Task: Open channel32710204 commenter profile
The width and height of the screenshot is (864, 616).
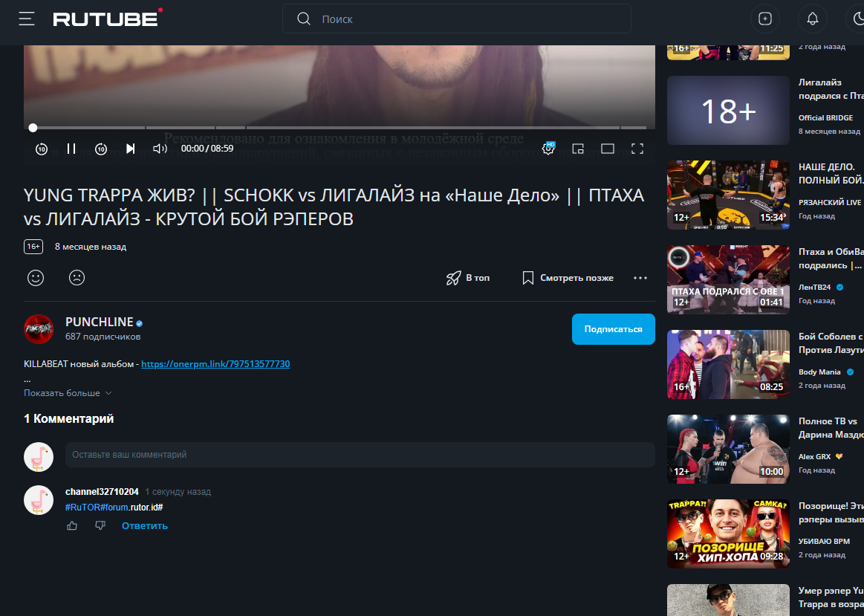Action: [x=102, y=491]
